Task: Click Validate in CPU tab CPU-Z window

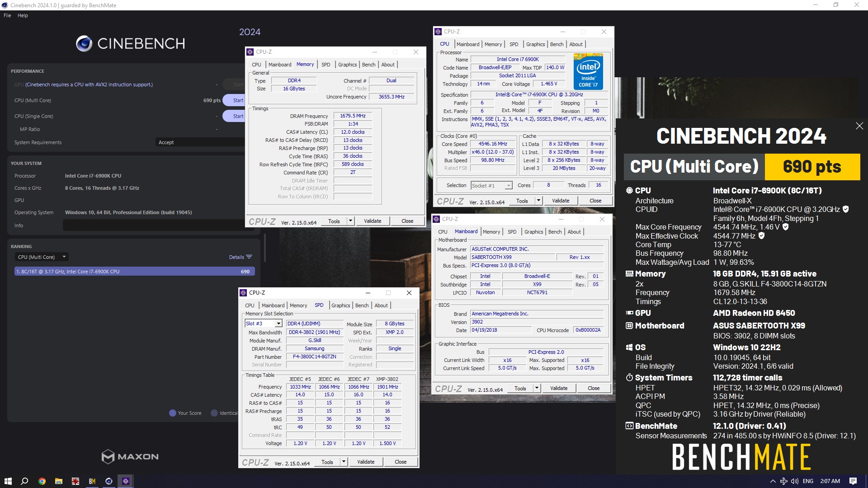Action: point(561,201)
